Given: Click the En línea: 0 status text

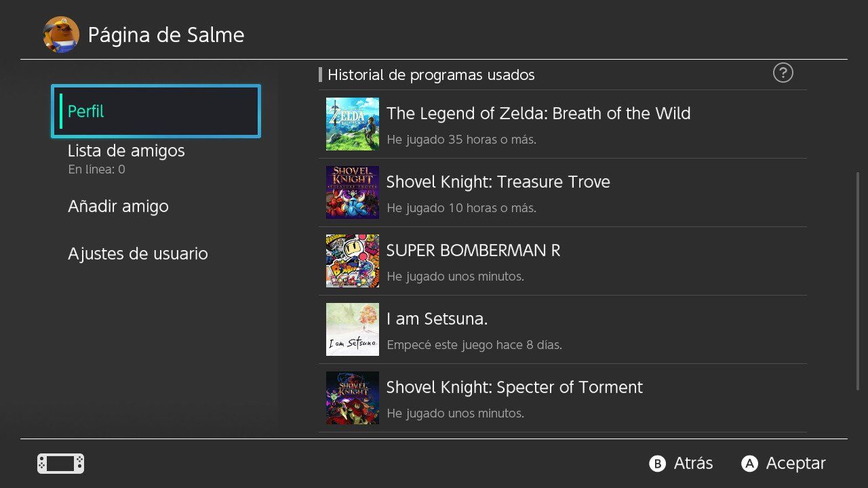Looking at the screenshot, I should [96, 169].
